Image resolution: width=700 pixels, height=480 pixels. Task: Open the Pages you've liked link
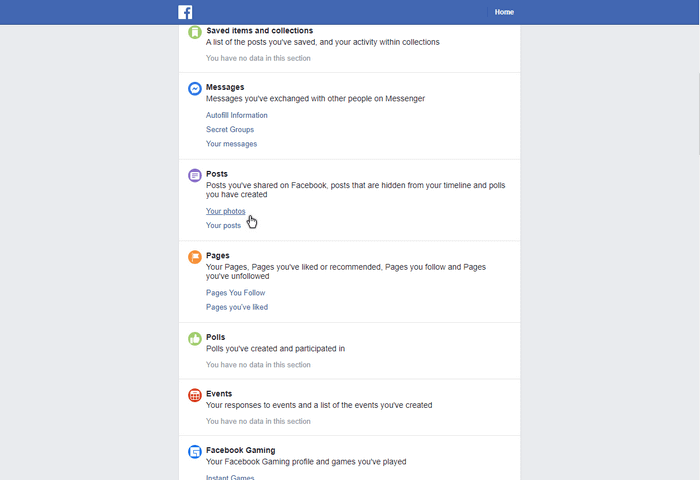(x=237, y=307)
